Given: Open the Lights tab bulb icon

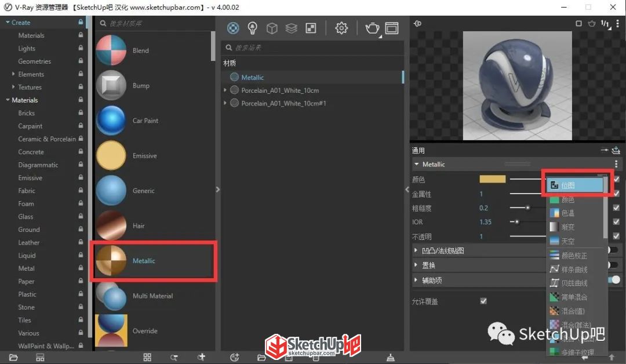Looking at the screenshot, I should click(252, 28).
